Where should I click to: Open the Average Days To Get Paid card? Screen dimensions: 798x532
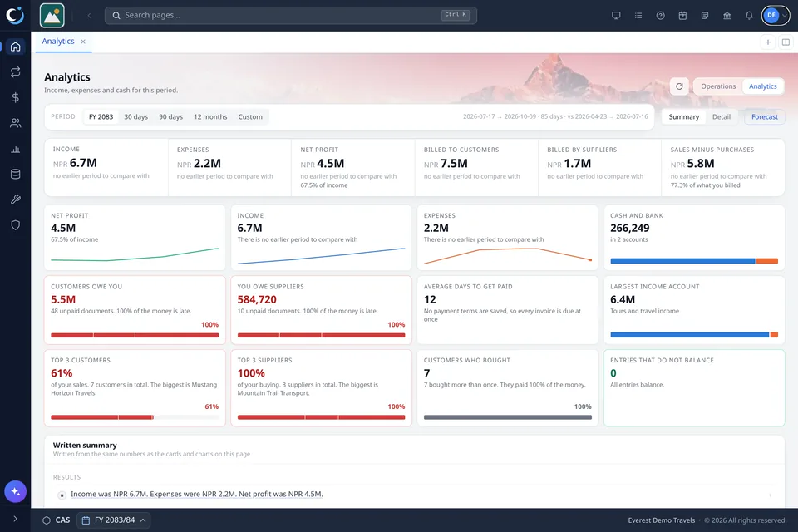pos(507,310)
